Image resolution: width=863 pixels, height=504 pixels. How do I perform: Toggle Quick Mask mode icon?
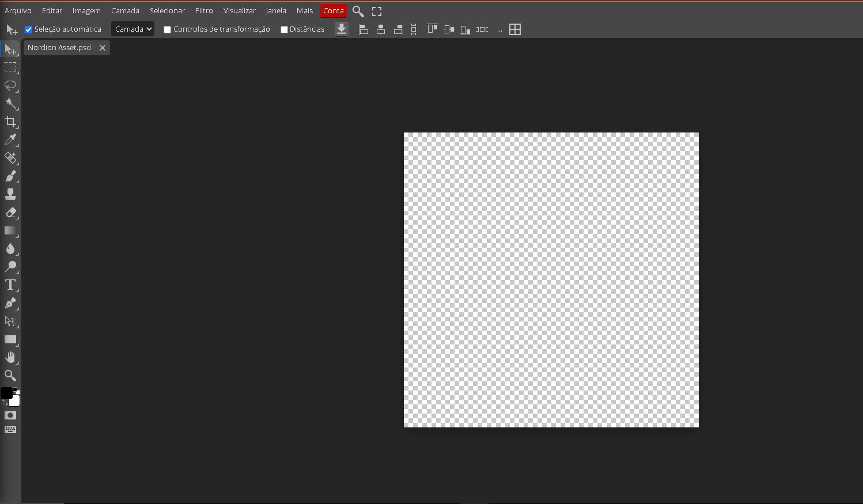(10, 415)
